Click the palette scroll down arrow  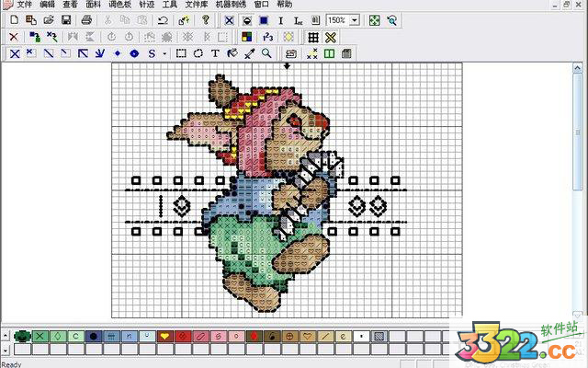[x=6, y=351]
